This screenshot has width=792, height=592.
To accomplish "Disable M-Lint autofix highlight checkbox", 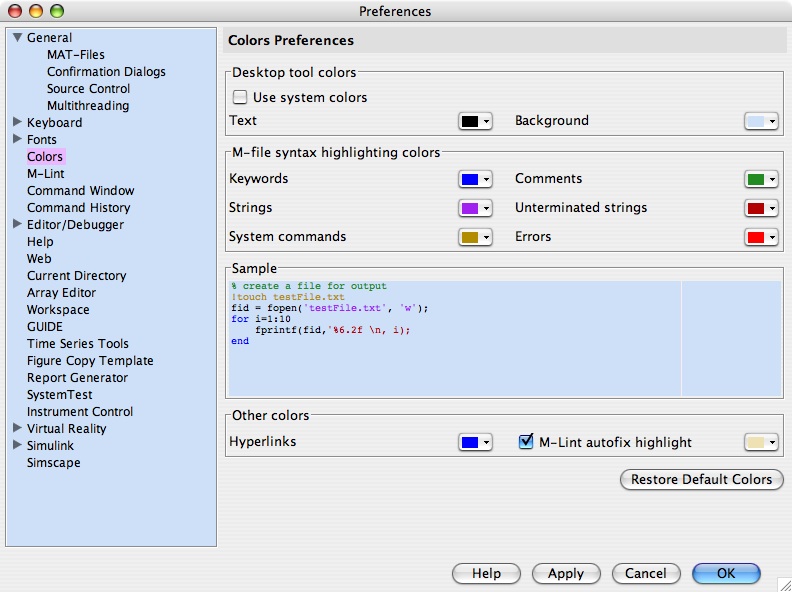I will point(526,442).
